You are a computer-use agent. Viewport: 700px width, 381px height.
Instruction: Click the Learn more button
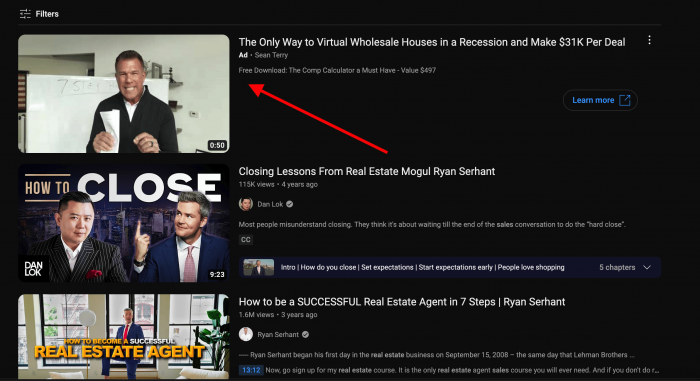(x=600, y=100)
